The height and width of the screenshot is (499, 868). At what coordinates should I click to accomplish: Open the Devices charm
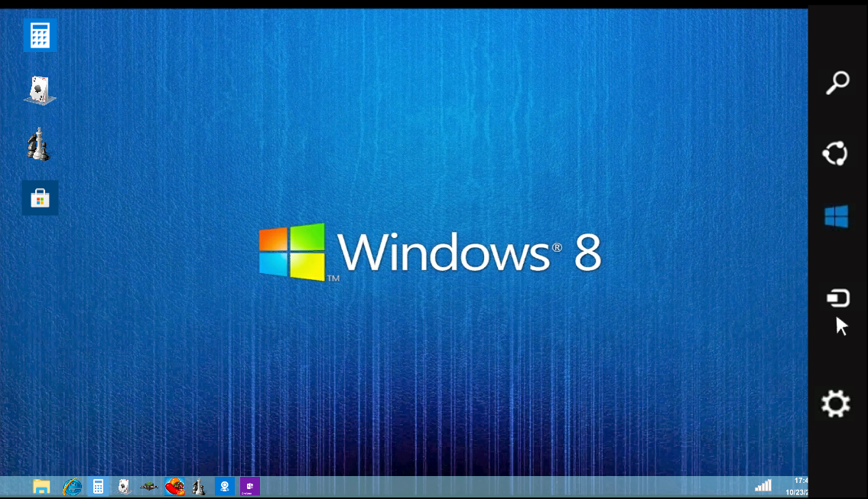coord(838,298)
